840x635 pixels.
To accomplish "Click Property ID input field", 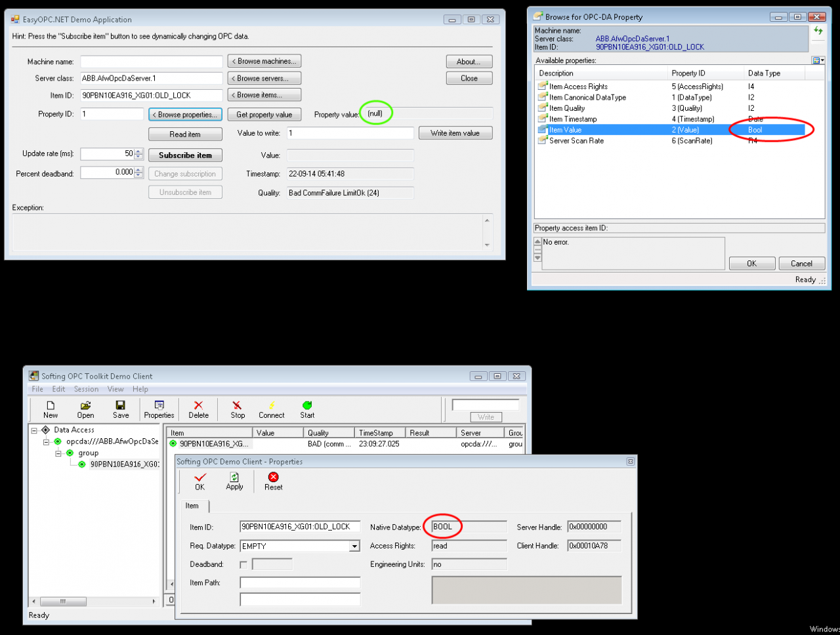I will tap(112, 114).
